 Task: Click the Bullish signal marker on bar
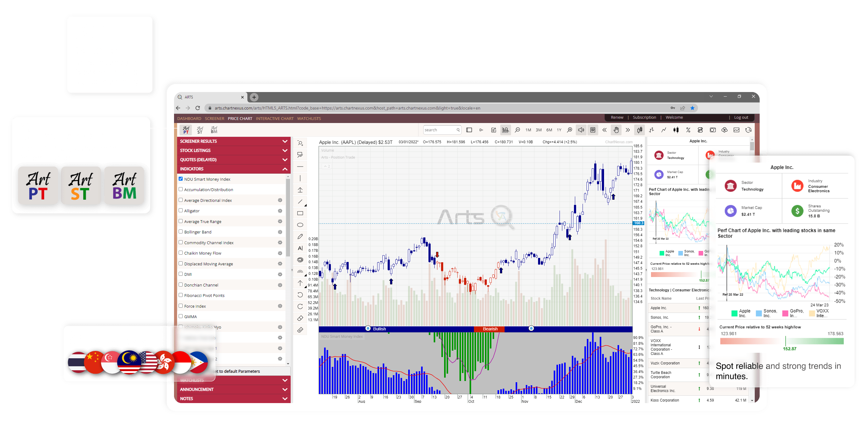(x=368, y=328)
